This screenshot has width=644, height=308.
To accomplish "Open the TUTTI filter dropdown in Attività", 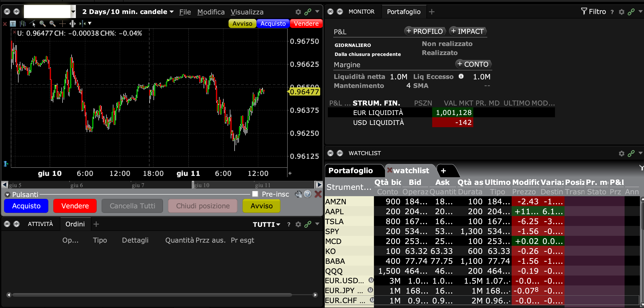I will 266,224.
